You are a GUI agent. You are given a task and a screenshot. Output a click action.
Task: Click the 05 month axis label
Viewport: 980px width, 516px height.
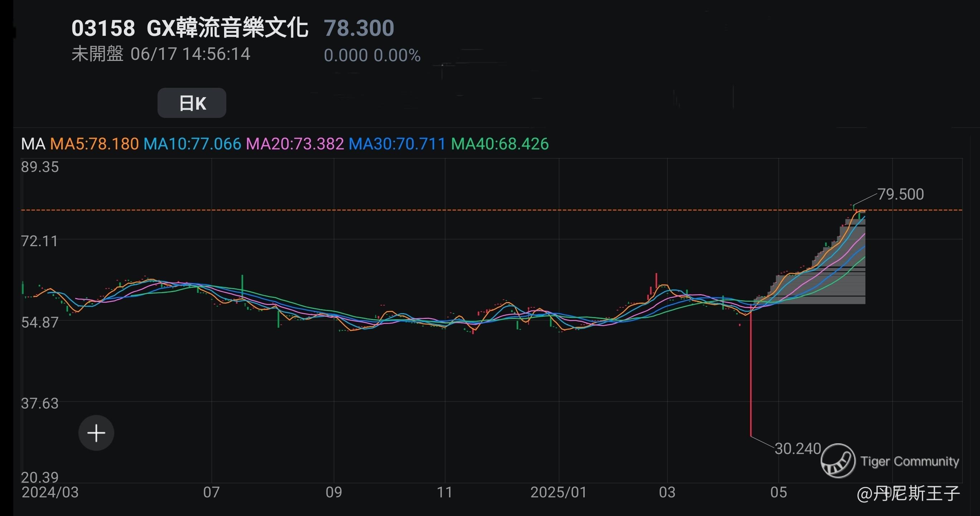(778, 492)
